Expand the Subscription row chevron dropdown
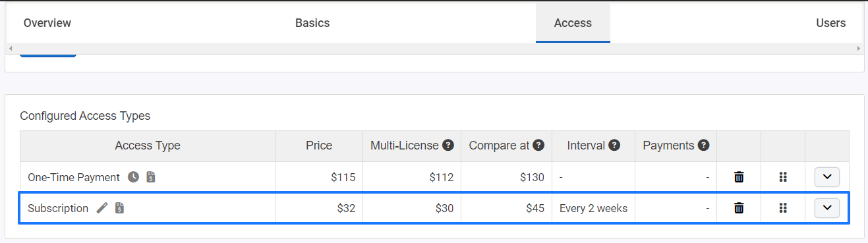The height and width of the screenshot is (243, 868). coord(827,208)
